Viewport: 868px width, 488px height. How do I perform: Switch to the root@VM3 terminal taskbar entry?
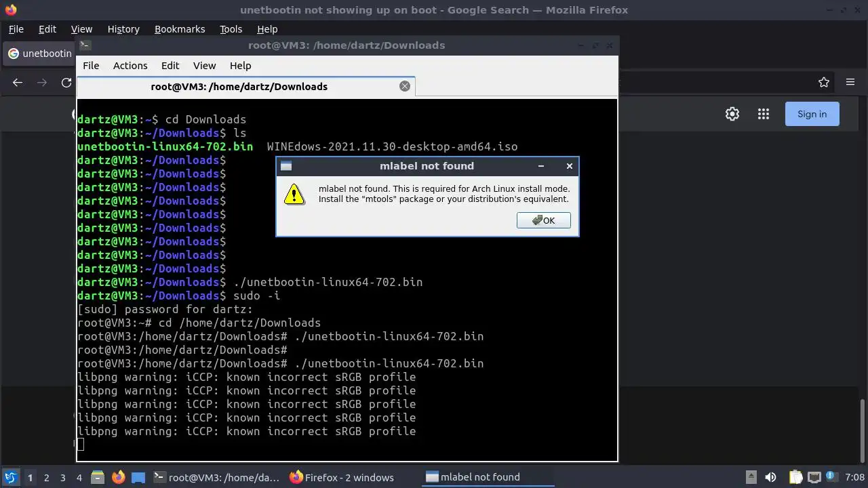click(216, 477)
